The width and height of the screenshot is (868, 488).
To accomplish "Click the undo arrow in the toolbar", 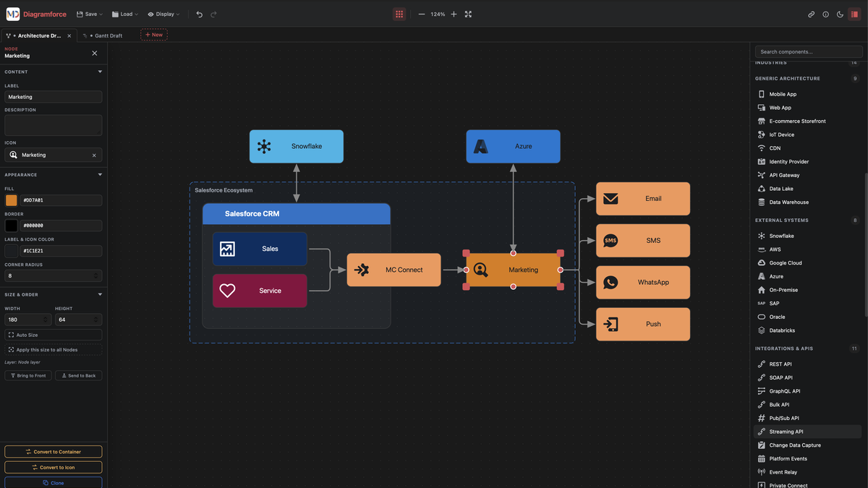I will [x=200, y=14].
